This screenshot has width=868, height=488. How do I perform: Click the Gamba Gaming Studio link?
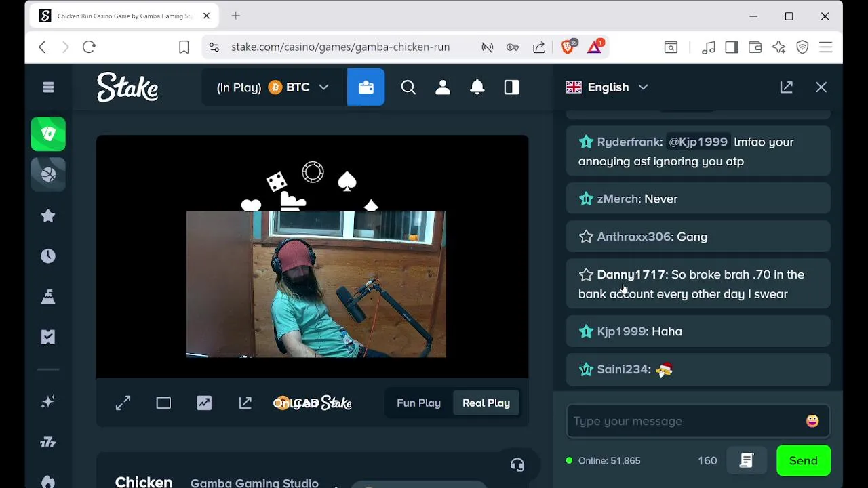254,483
